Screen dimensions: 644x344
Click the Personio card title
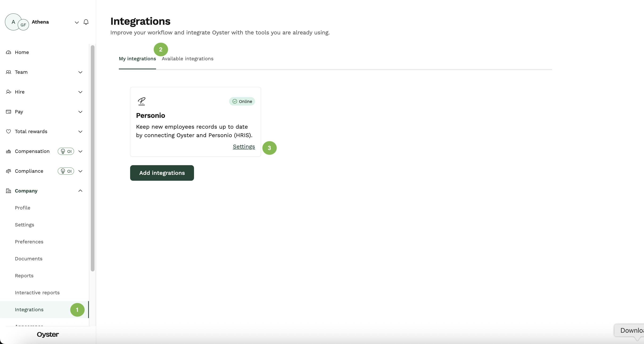(x=150, y=115)
